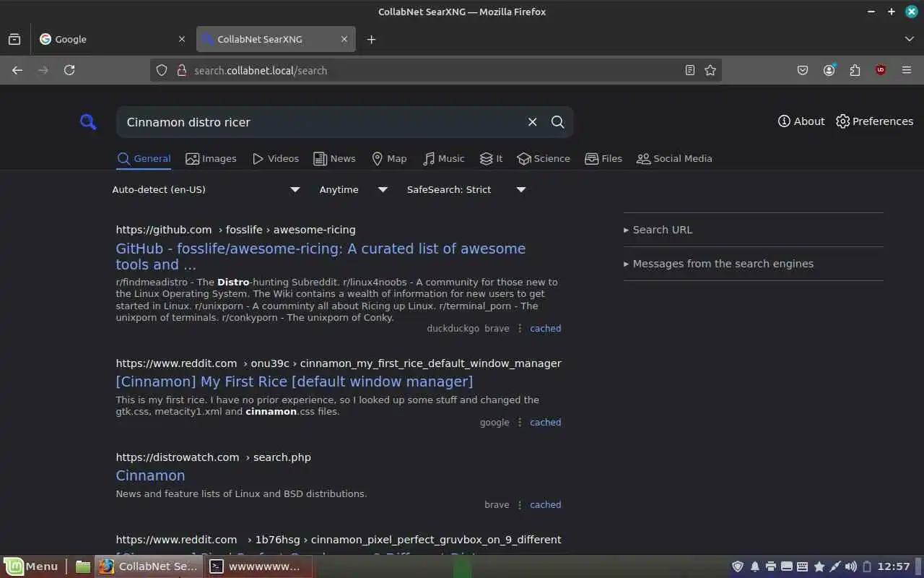Open the Firefox extensions menu

(855, 70)
